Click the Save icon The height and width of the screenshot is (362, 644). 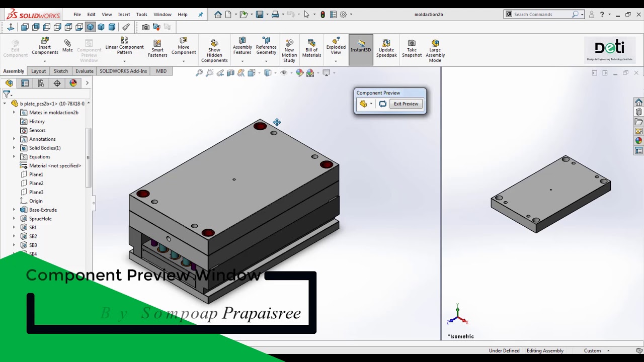pyautogui.click(x=260, y=15)
